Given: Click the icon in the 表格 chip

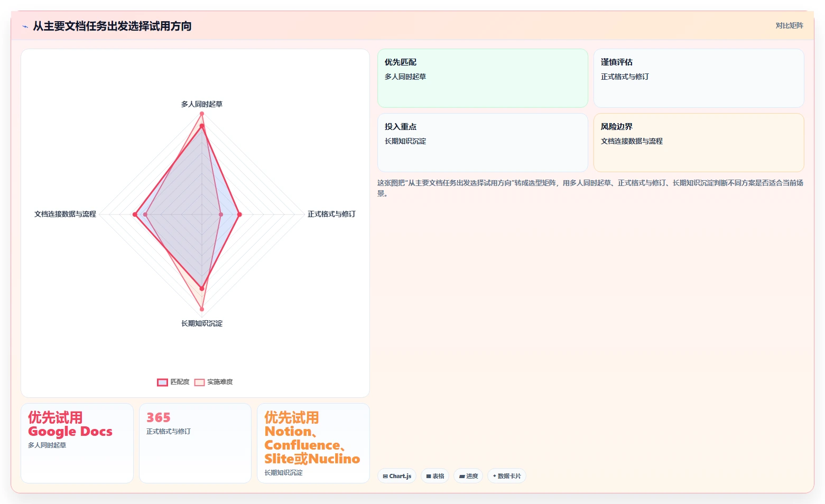Looking at the screenshot, I should pyautogui.click(x=429, y=477).
